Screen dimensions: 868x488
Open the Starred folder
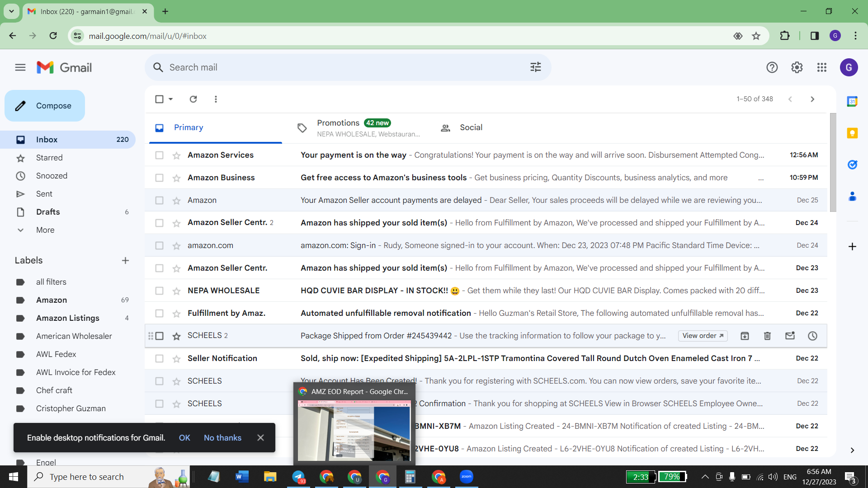(49, 158)
